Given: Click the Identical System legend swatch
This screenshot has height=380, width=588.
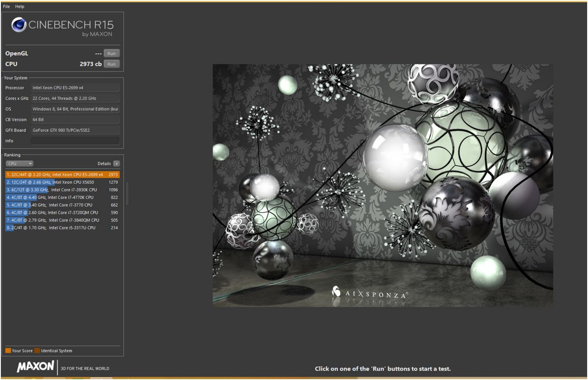Looking at the screenshot, I should pyautogui.click(x=37, y=351).
